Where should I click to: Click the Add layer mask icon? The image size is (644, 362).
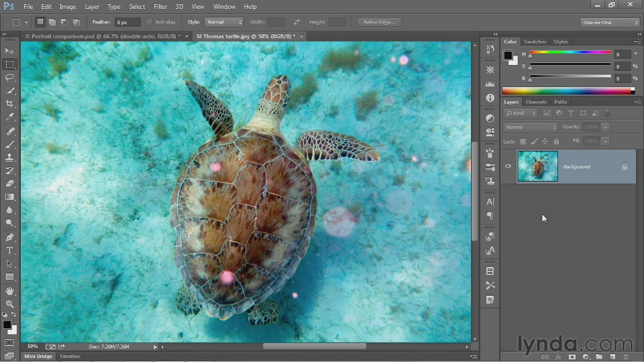(x=572, y=357)
